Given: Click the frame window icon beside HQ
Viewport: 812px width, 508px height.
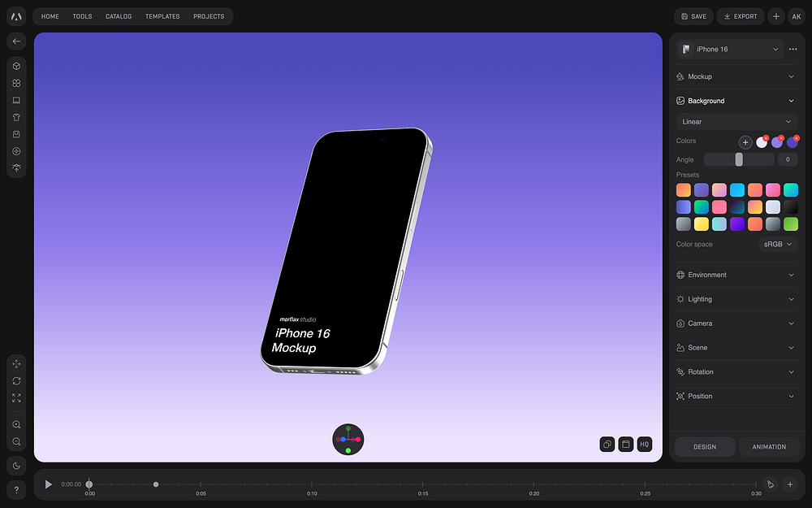Looking at the screenshot, I should 625,445.
